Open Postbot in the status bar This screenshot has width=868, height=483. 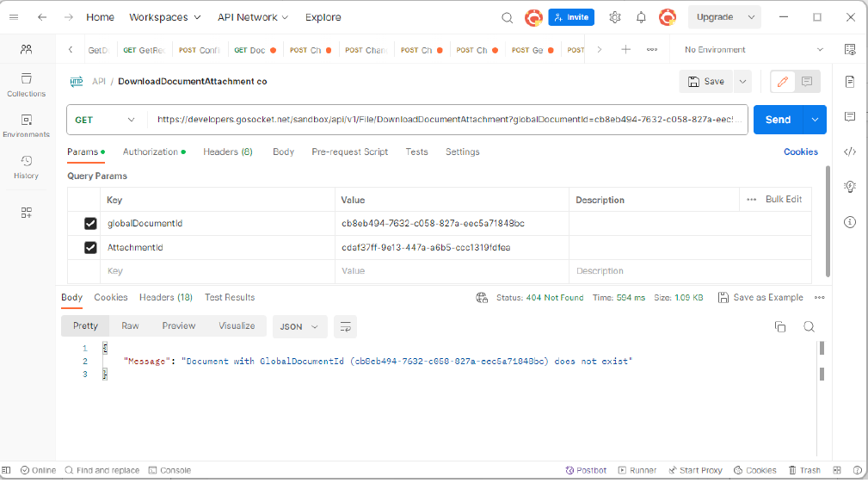point(586,470)
